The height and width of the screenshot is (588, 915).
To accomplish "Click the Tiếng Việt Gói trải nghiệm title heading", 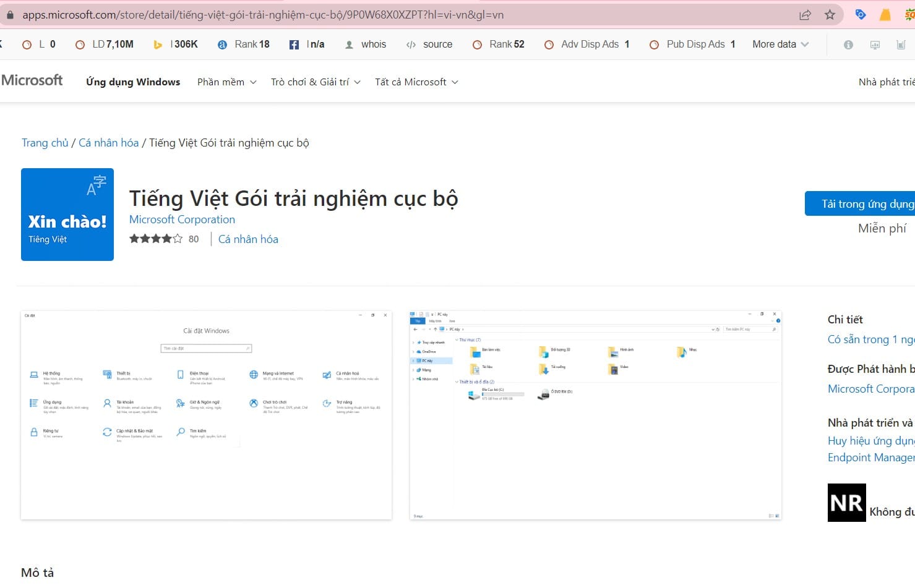I will (294, 198).
